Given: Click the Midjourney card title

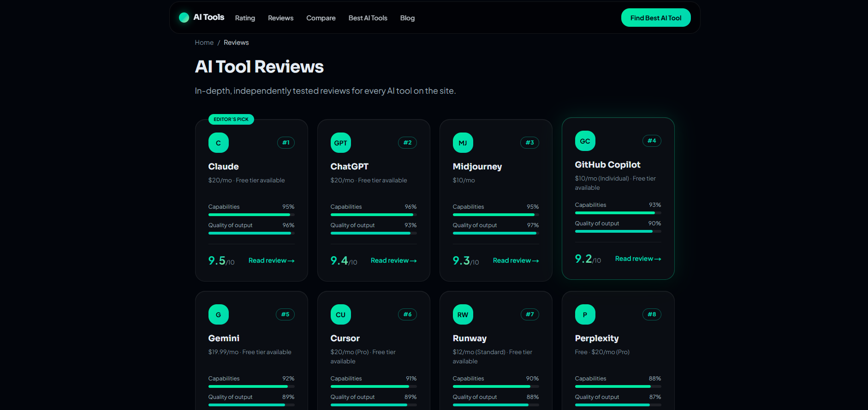Looking at the screenshot, I should coord(477,166).
